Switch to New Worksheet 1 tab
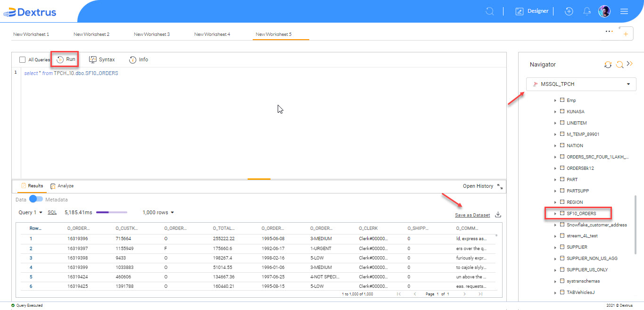644x310 pixels. tap(31, 34)
